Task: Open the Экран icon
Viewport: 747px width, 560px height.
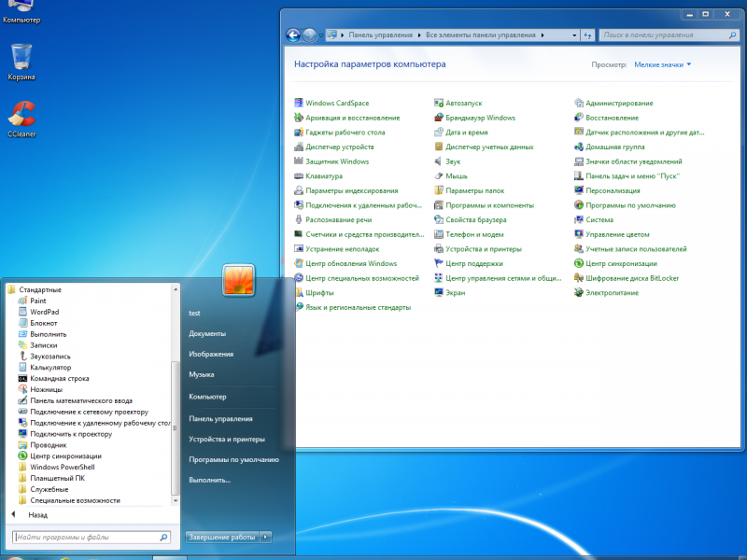Action: pos(439,292)
